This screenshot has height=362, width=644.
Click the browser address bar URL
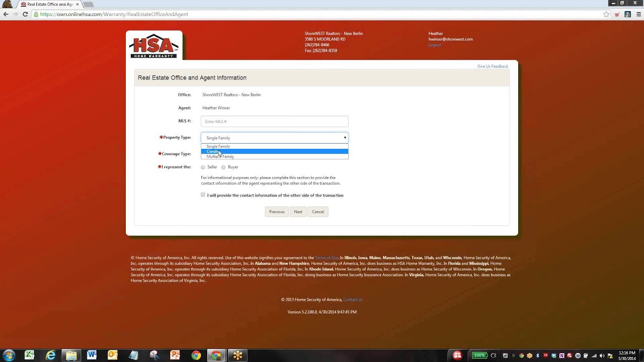click(114, 14)
